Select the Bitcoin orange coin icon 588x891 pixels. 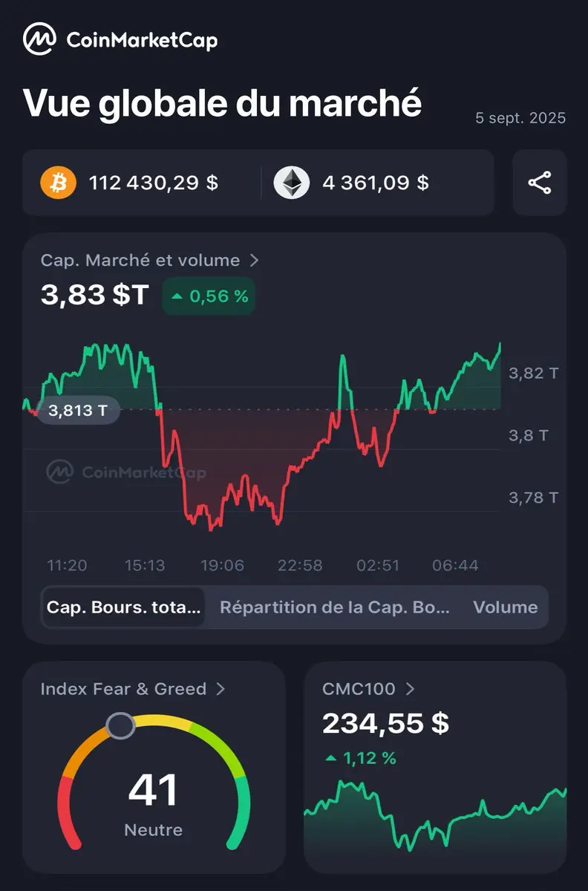59,183
